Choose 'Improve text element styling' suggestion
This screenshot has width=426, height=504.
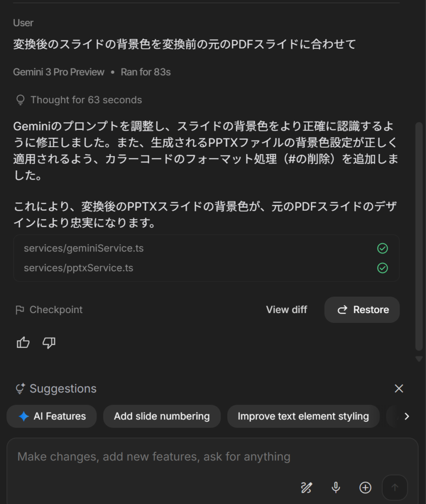303,416
